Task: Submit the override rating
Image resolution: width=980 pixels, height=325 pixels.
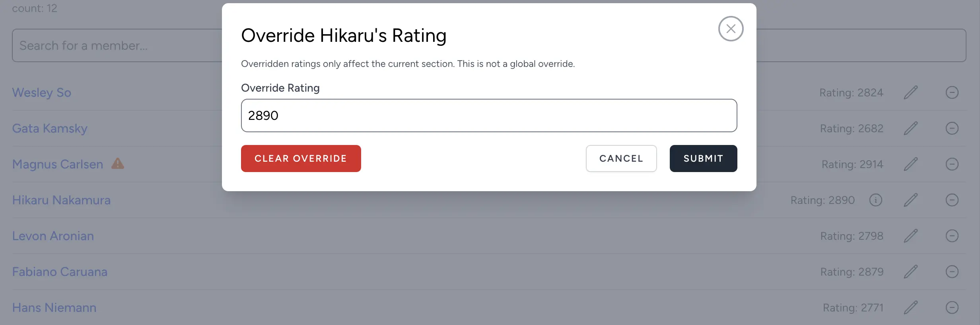Action: click(703, 159)
